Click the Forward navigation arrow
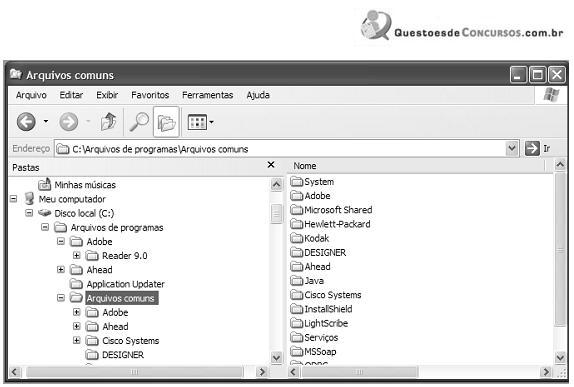 click(x=69, y=122)
